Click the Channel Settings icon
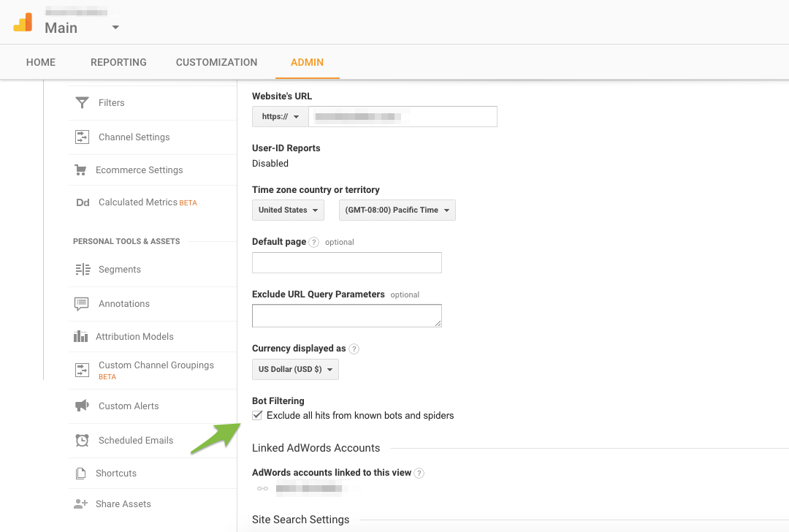Image resolution: width=789 pixels, height=532 pixels. coord(82,137)
